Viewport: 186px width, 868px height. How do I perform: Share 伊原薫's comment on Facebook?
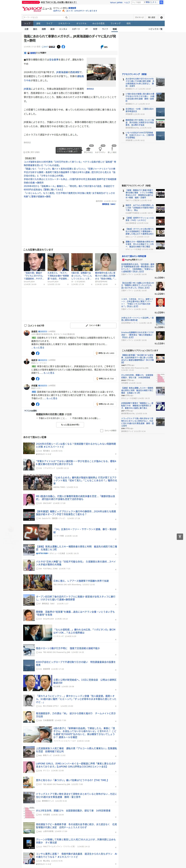coord(38,404)
